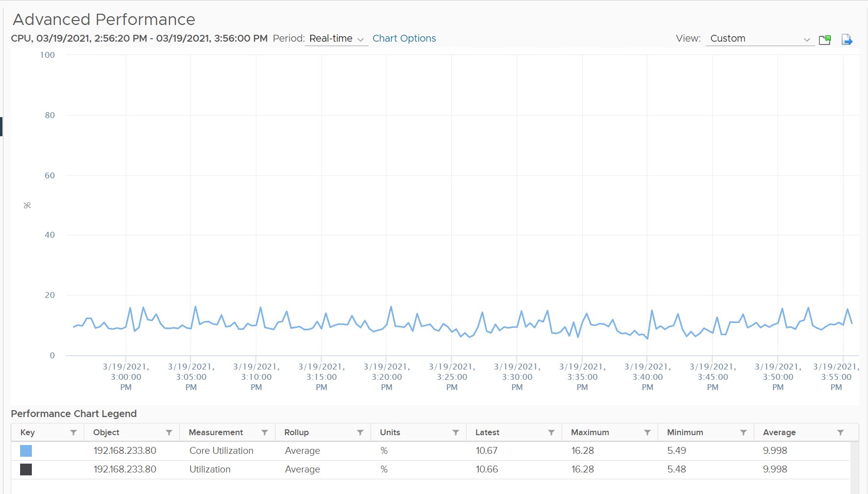868x494 pixels.
Task: Filter the Units column
Action: click(456, 432)
